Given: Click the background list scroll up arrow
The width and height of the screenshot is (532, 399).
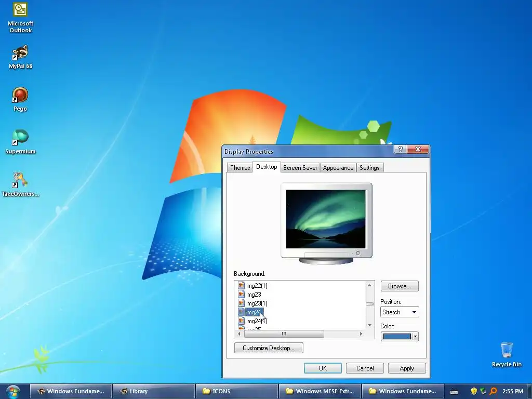Looking at the screenshot, I should click(369, 285).
